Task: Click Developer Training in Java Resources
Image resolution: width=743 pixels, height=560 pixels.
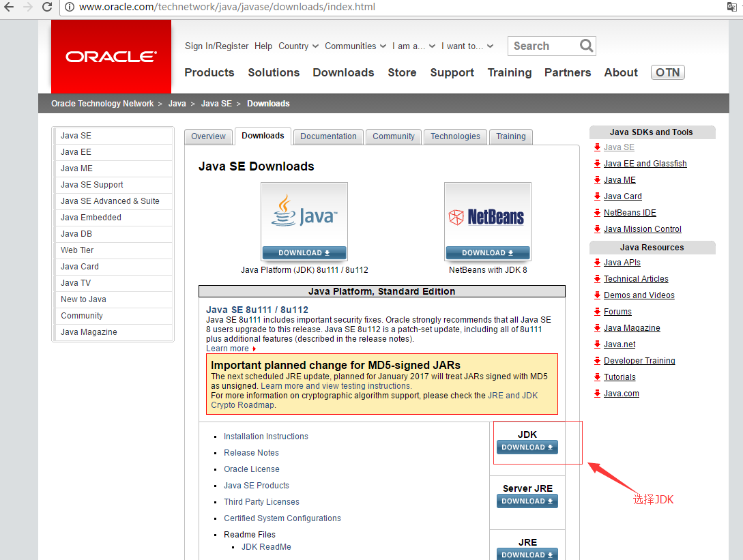Action: pos(639,361)
